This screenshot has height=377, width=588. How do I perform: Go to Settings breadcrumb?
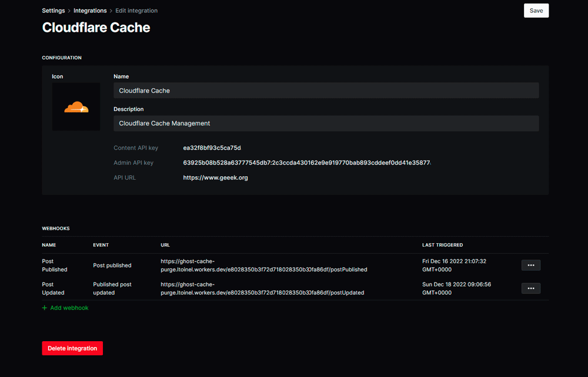point(54,11)
